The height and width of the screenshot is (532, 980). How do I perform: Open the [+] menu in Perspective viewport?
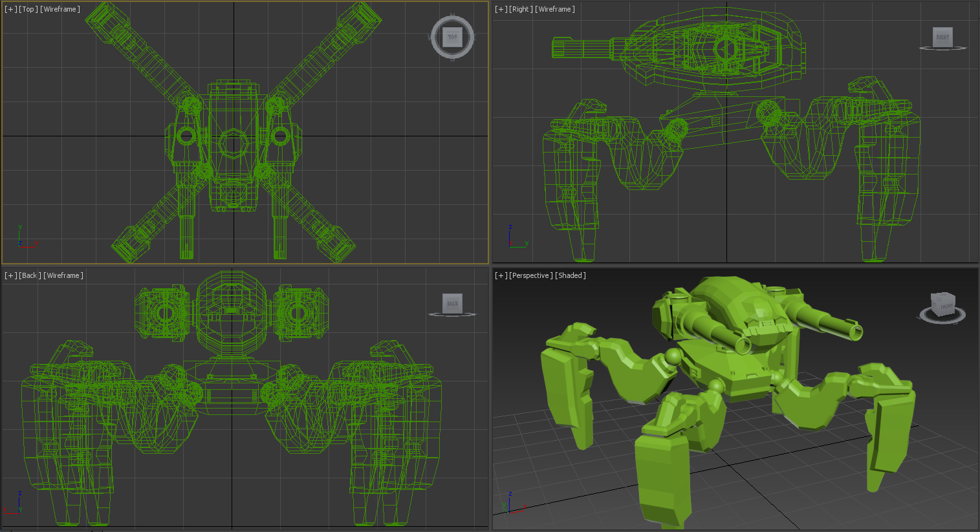(501, 275)
